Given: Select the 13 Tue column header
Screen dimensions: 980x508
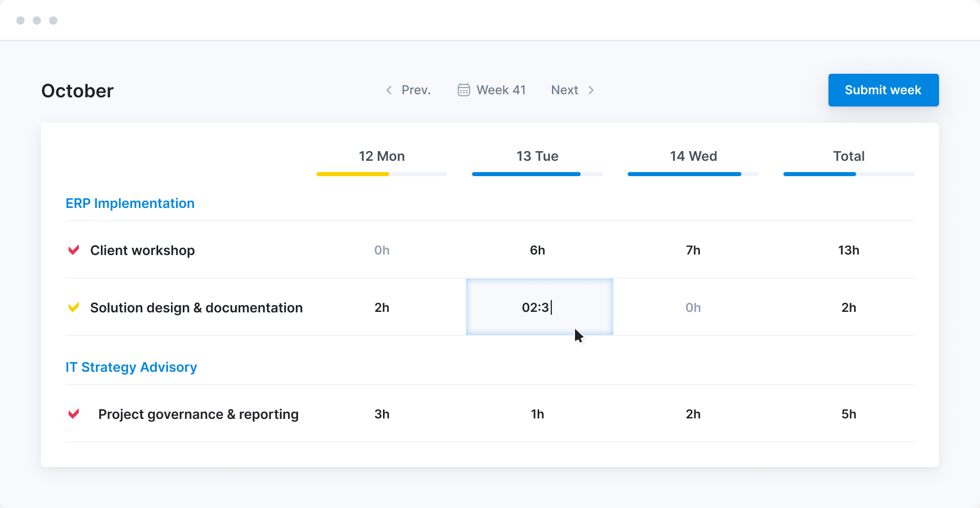Looking at the screenshot, I should click(x=537, y=156).
